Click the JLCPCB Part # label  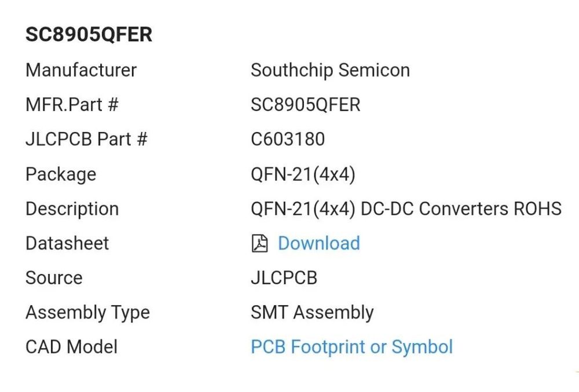pos(86,140)
